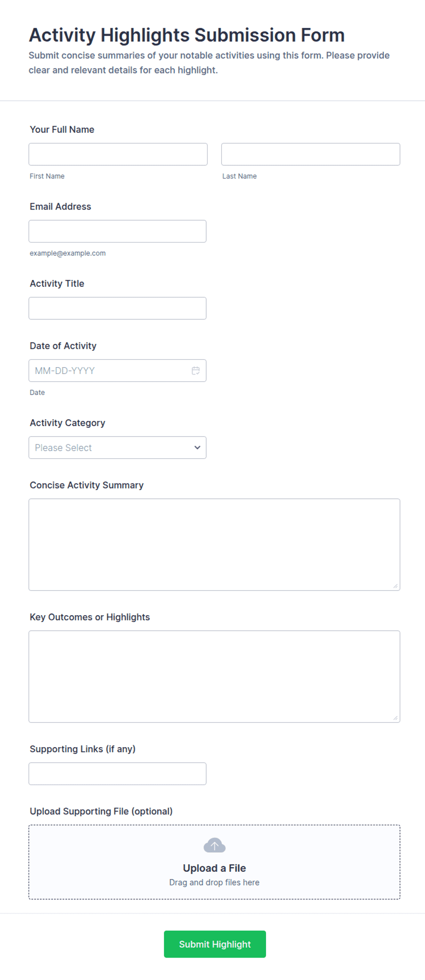Click inside Key Outcomes or Highlights textarea

[214, 676]
